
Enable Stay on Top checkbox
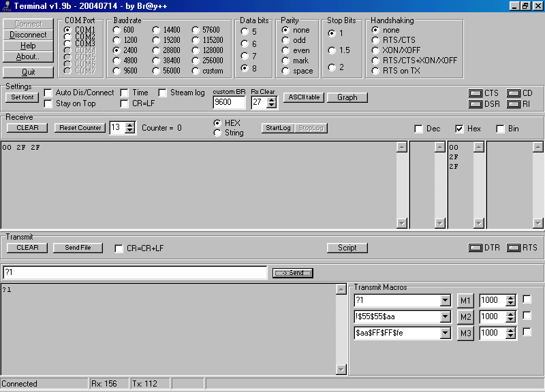[48, 103]
